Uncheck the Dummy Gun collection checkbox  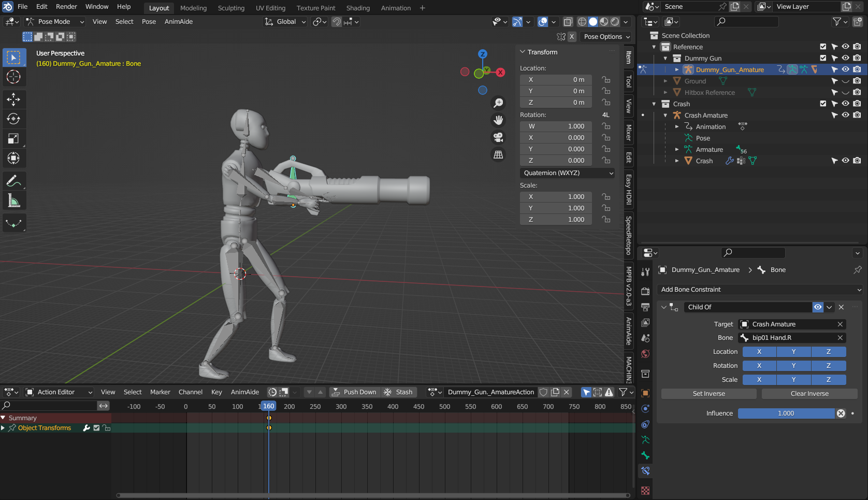coord(823,58)
